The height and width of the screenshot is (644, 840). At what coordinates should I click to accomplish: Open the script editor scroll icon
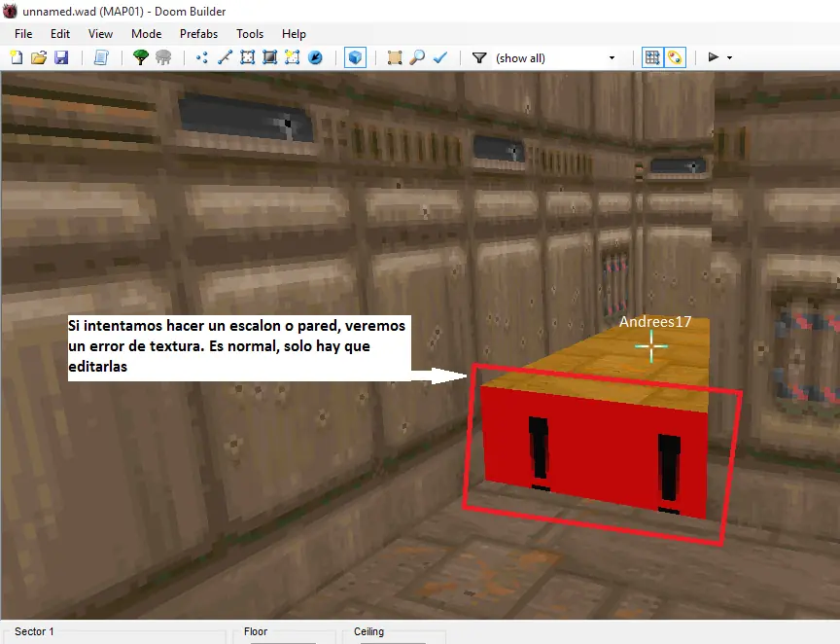(101, 57)
